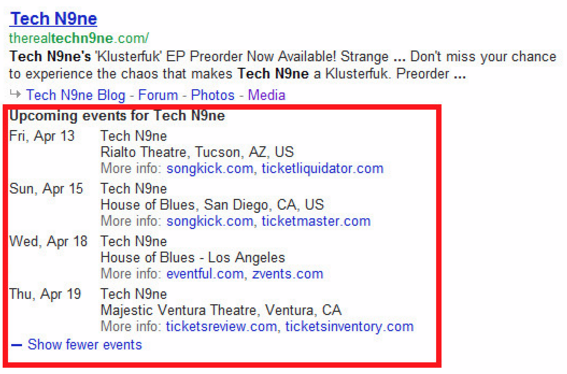Open the Media sitelink

267,95
